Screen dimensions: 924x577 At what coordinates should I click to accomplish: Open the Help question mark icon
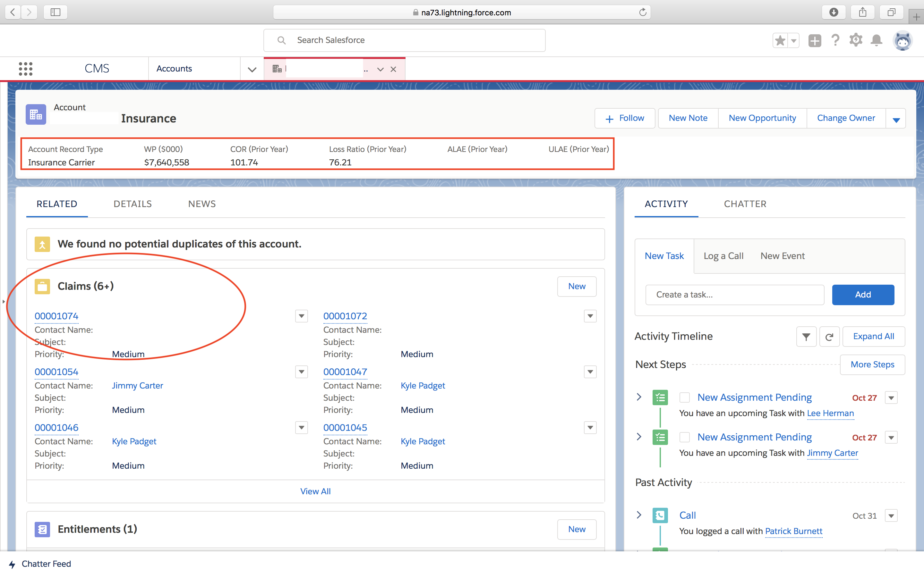coord(835,40)
